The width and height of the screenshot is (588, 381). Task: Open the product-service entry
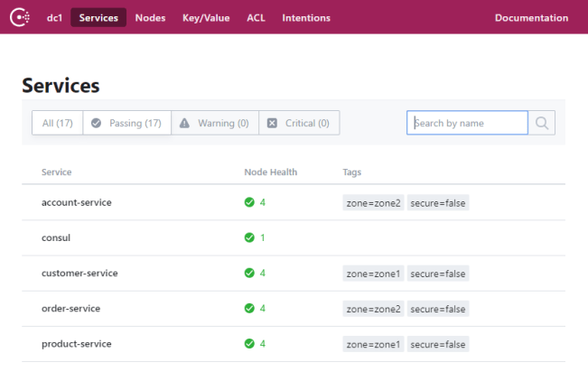[77, 344]
